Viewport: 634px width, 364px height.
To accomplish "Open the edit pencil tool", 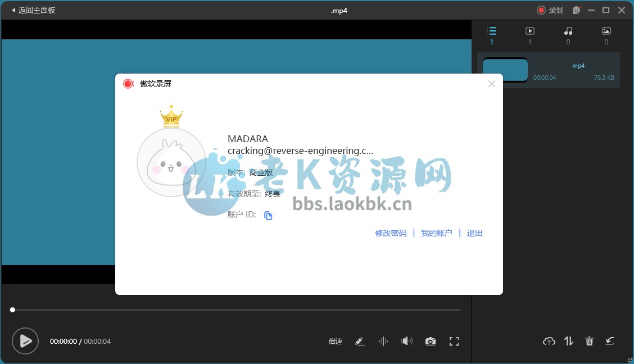I will coord(360,342).
